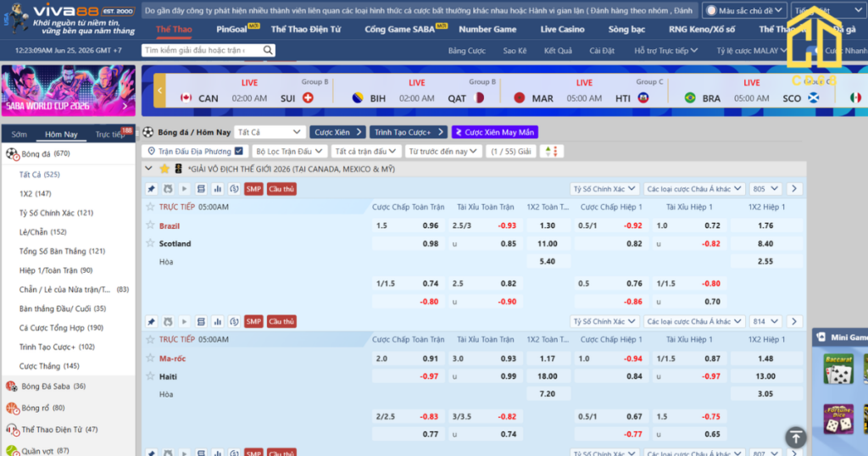Open the Fortune Dice mini game

point(838,419)
